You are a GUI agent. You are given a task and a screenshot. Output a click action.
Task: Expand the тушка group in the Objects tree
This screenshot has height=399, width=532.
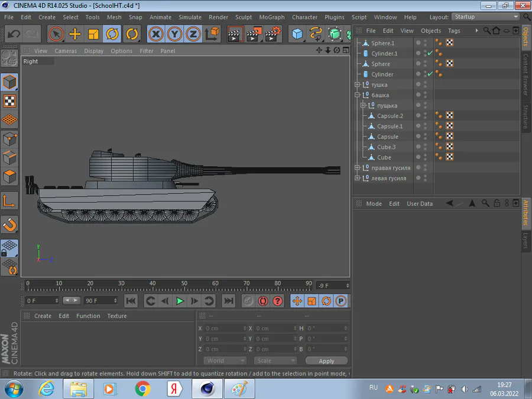coord(357,85)
